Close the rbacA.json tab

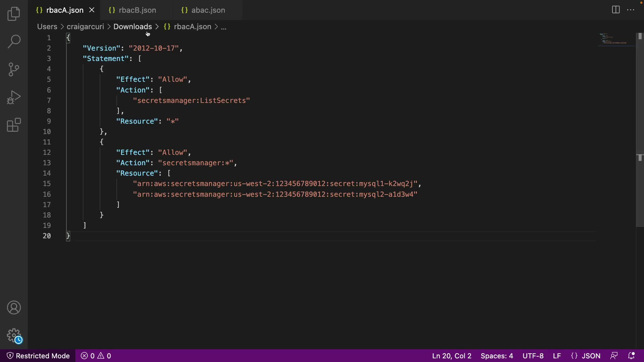(x=92, y=10)
